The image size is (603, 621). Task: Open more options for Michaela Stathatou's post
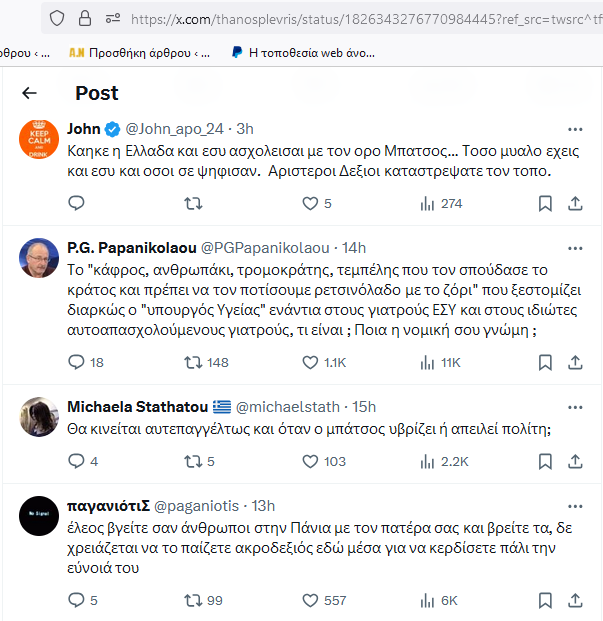pos(575,407)
